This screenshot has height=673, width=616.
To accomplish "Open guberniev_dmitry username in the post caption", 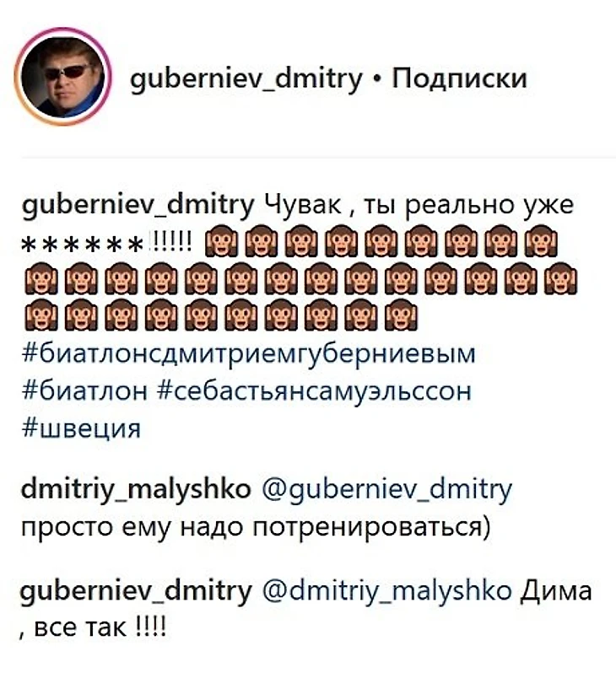I will [138, 207].
